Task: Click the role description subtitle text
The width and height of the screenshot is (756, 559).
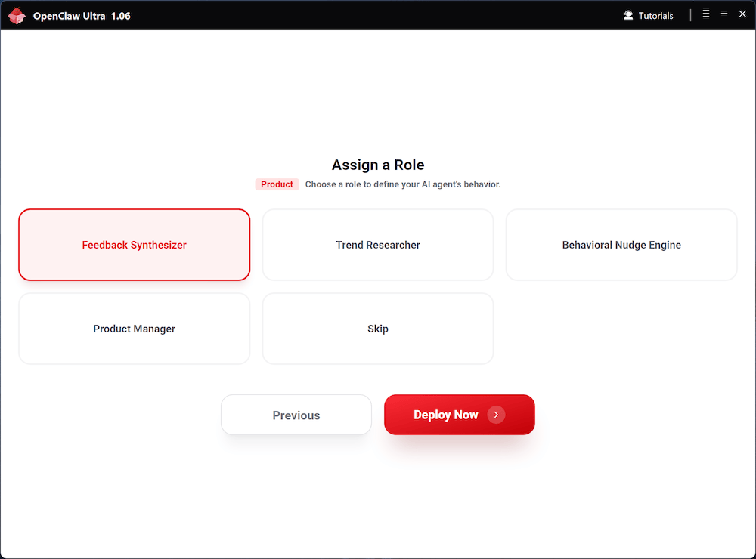Action: coord(403,184)
